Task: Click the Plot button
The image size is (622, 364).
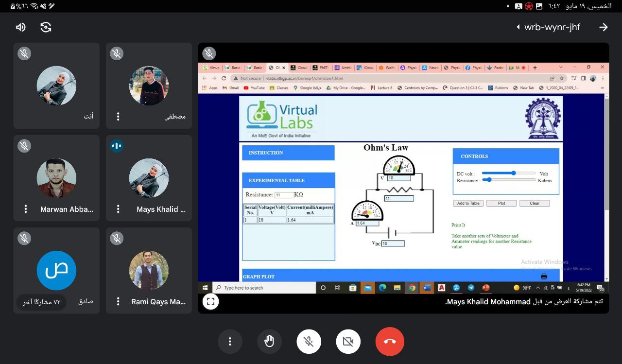Action: coord(501,203)
